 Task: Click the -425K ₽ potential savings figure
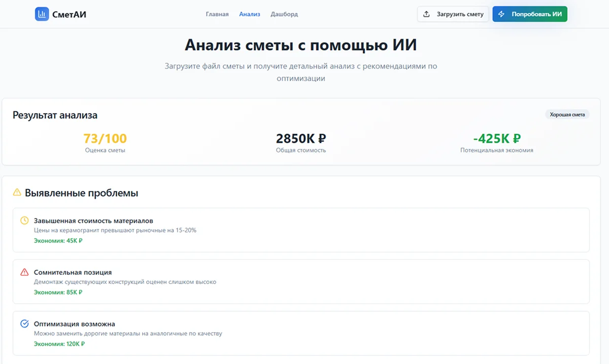496,138
